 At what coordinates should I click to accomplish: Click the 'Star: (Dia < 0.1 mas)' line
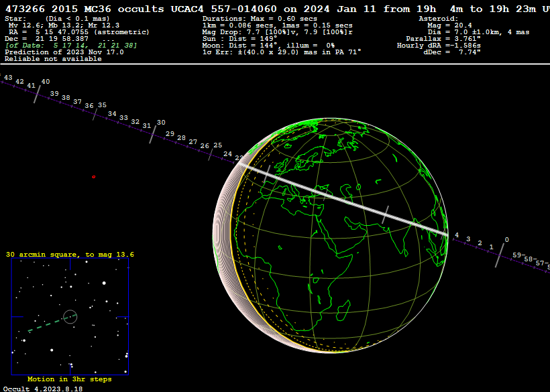(x=57, y=19)
